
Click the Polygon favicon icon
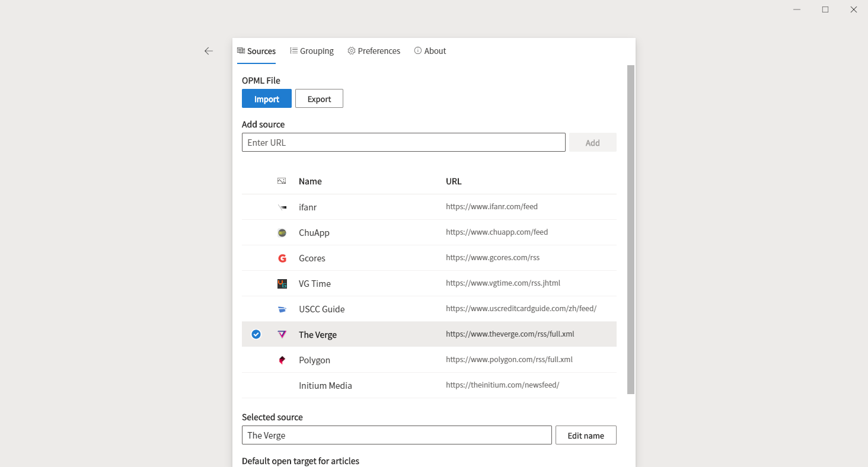point(282,360)
